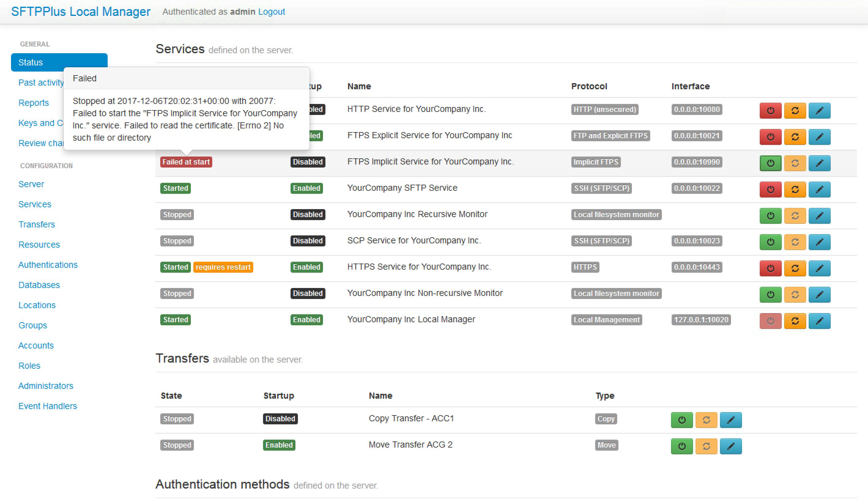Start the YourCompany Inc Recursive Monitor service
Image resolution: width=868 pixels, height=502 pixels.
coord(770,216)
